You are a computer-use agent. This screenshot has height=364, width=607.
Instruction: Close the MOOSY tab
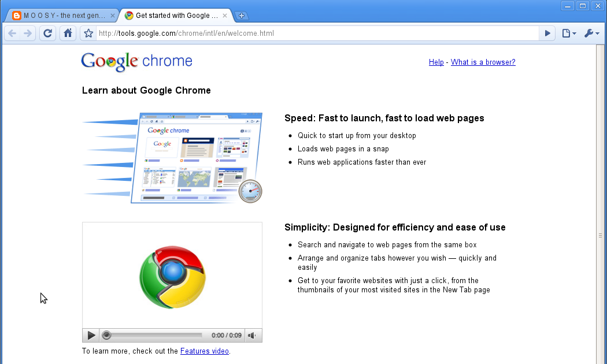[113, 16]
